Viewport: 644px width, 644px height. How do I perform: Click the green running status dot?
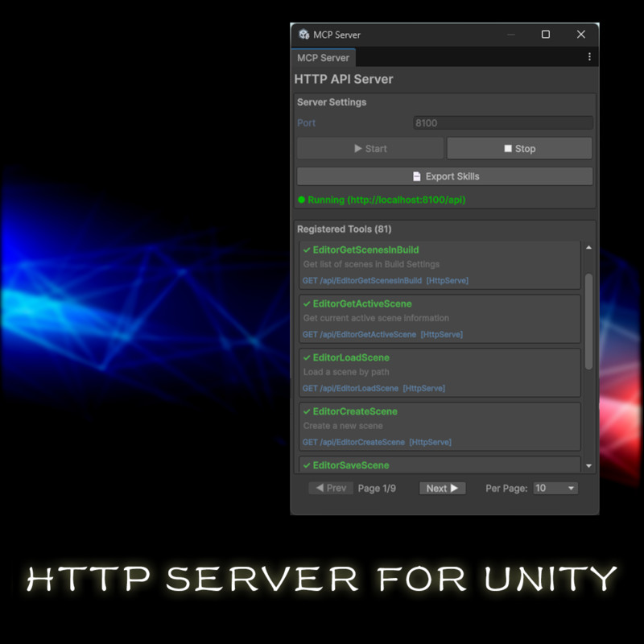pyautogui.click(x=301, y=200)
